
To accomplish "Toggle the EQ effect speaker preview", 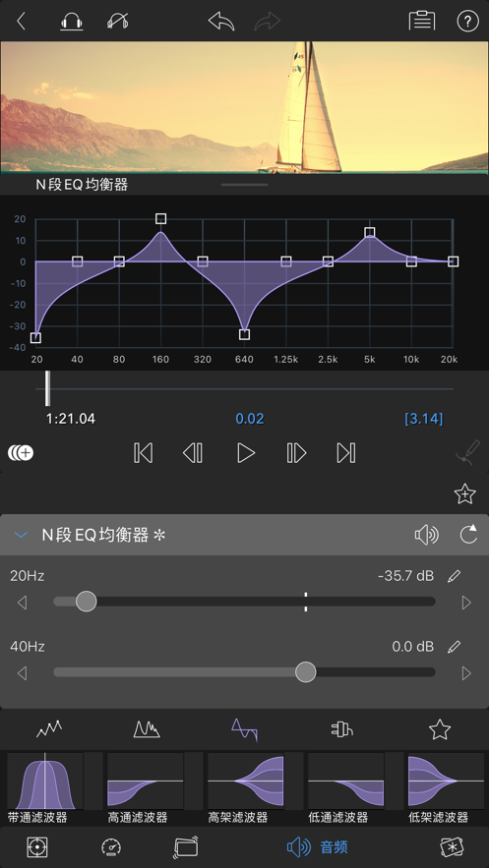I will [x=426, y=535].
